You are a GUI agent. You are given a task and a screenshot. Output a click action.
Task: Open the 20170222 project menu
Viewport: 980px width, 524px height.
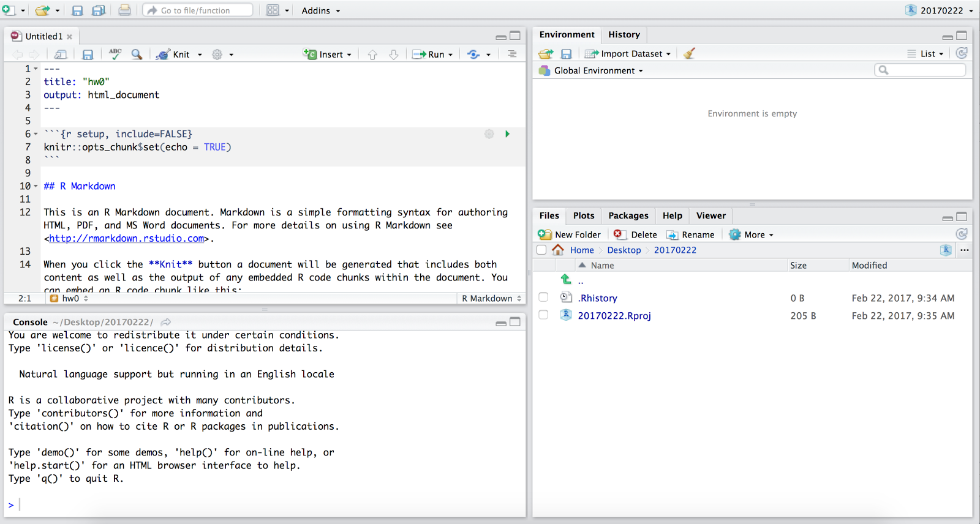pyautogui.click(x=939, y=10)
